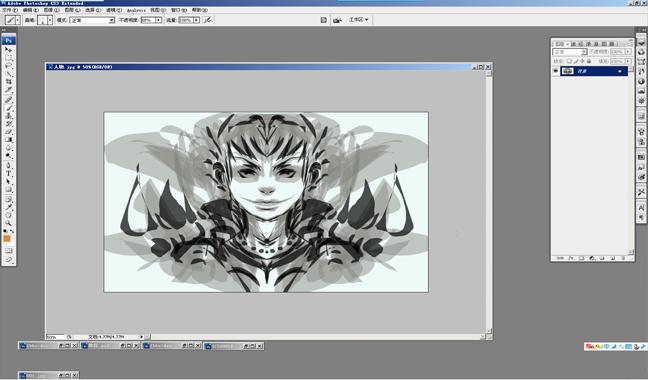This screenshot has height=380, width=648.
Task: Open the Layers panel blend mode dropdown
Action: pos(570,52)
